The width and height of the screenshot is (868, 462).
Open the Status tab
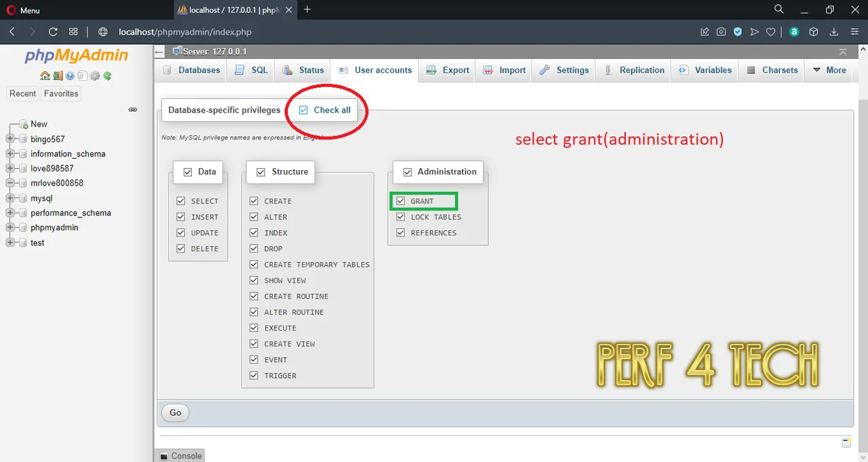303,70
